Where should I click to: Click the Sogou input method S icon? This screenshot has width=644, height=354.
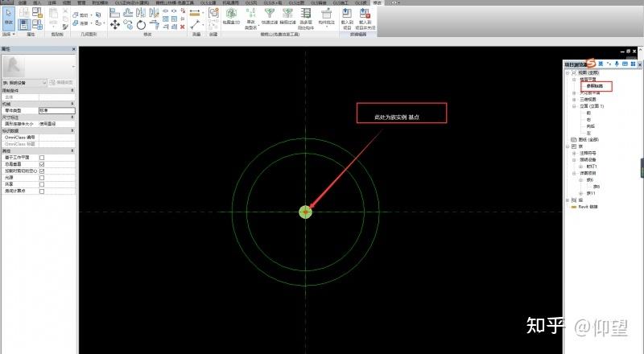pyautogui.click(x=591, y=63)
